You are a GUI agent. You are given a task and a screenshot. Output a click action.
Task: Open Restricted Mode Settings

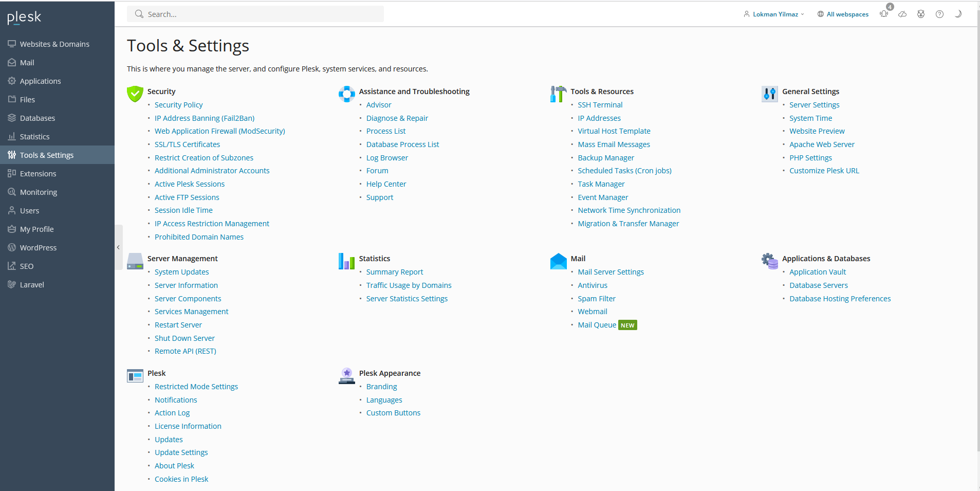(196, 387)
